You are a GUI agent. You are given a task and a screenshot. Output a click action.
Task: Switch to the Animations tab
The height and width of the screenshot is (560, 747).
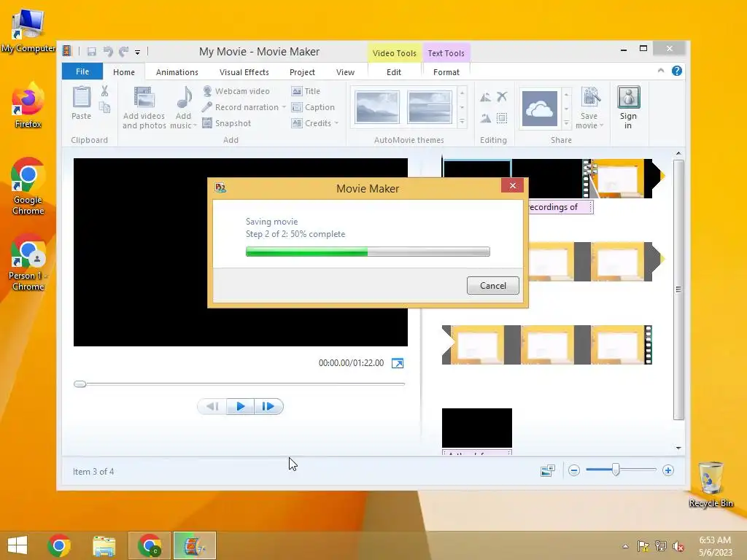point(177,72)
